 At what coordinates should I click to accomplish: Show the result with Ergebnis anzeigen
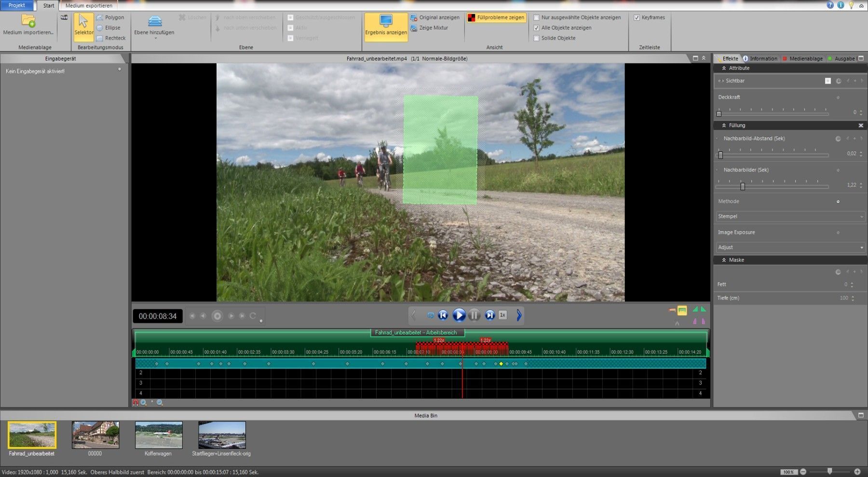point(386,26)
